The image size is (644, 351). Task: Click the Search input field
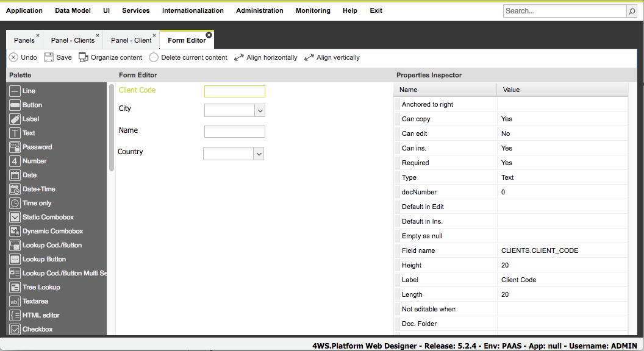click(565, 11)
